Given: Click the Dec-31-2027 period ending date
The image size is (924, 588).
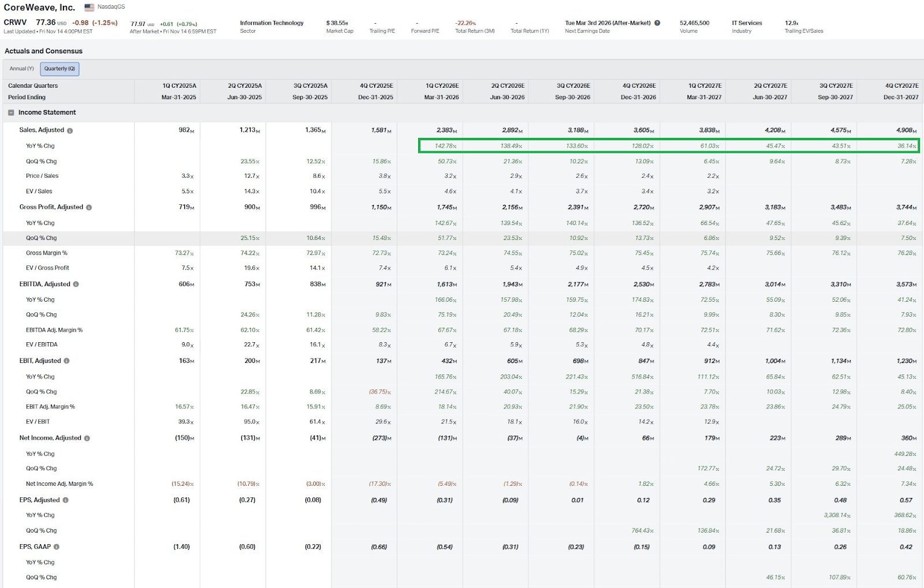Looking at the screenshot, I should [x=901, y=98].
